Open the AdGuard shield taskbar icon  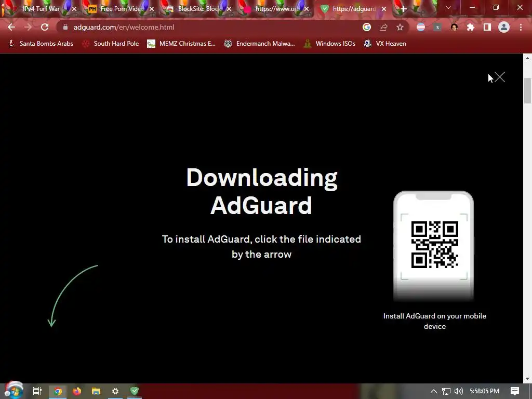coord(135,391)
